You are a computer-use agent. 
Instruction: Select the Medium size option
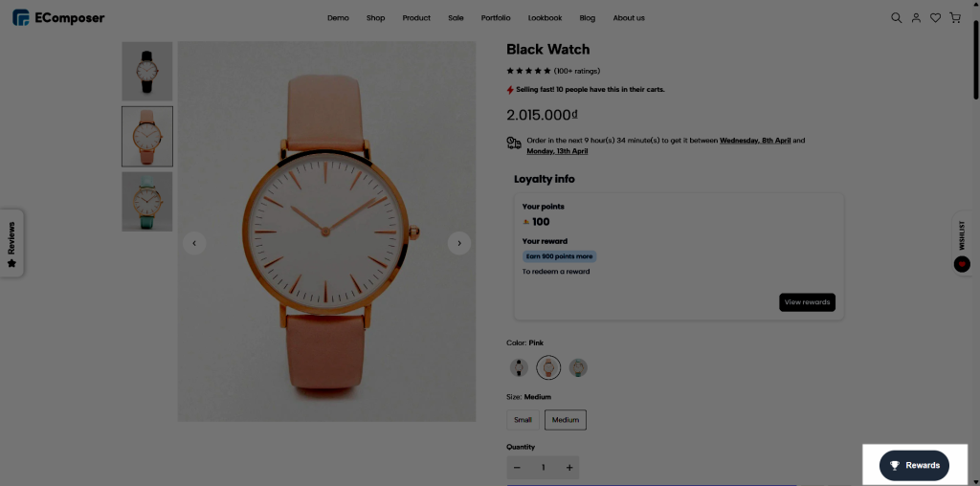(566, 419)
